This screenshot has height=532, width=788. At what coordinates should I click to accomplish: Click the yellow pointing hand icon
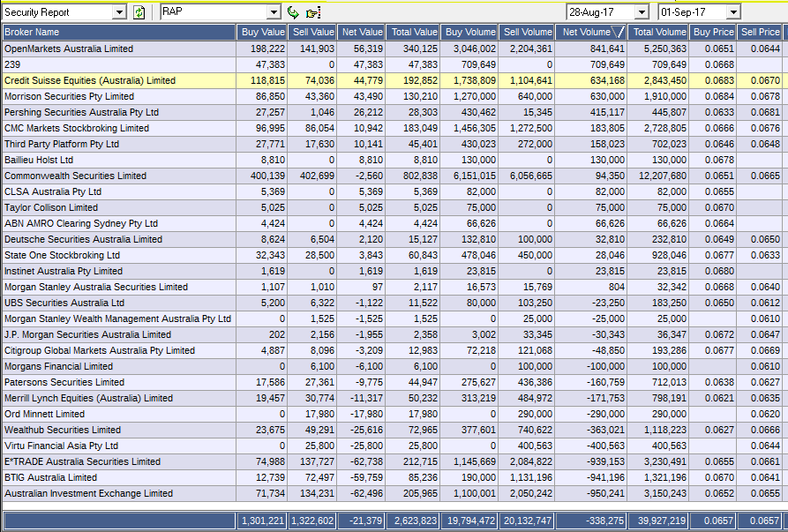[x=313, y=12]
